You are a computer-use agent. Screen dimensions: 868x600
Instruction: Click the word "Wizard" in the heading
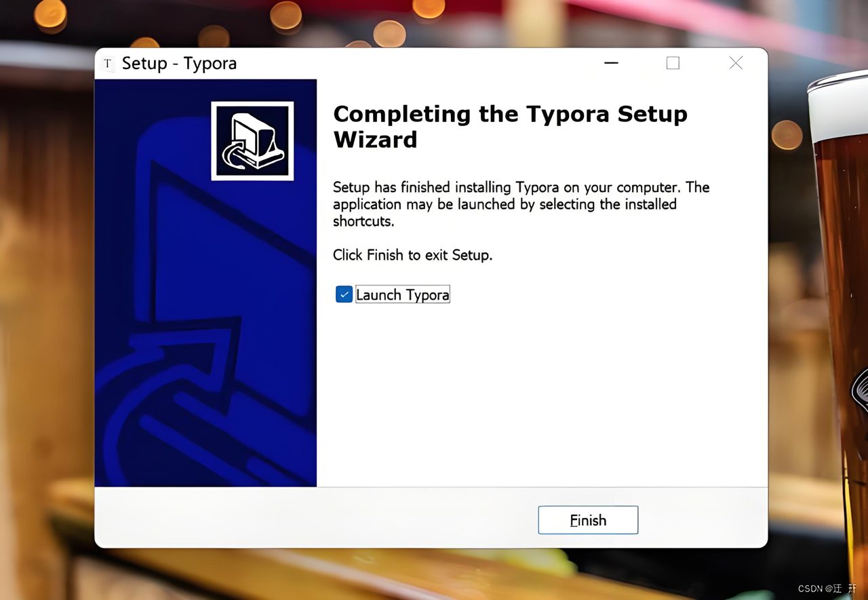375,140
